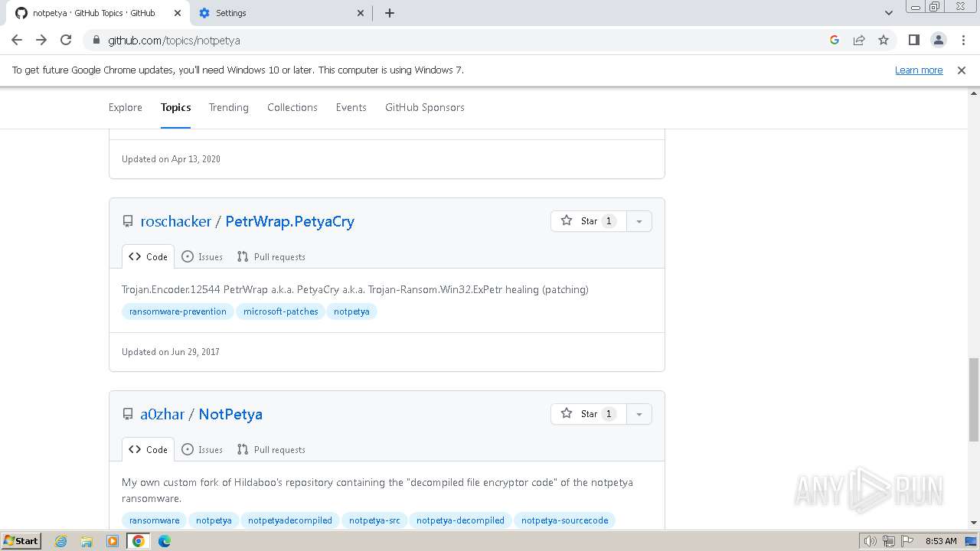Click the site security padlock icon
Screen dimensions: 980x551
(96, 40)
